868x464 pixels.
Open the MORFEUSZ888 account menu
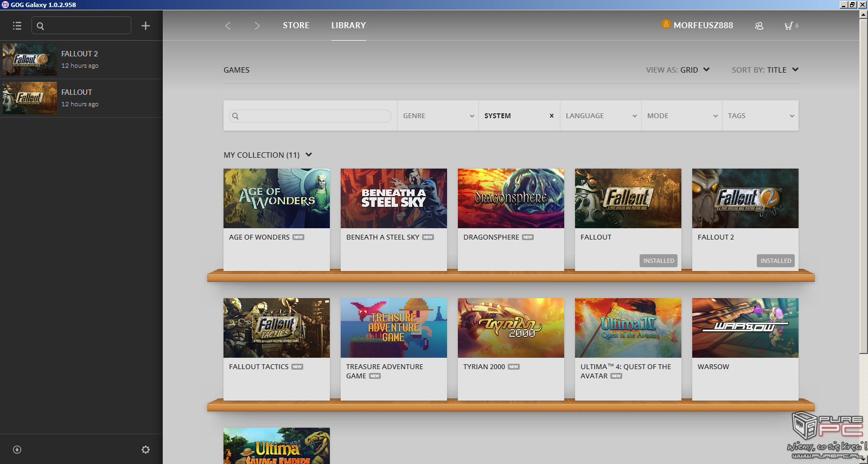click(x=703, y=25)
